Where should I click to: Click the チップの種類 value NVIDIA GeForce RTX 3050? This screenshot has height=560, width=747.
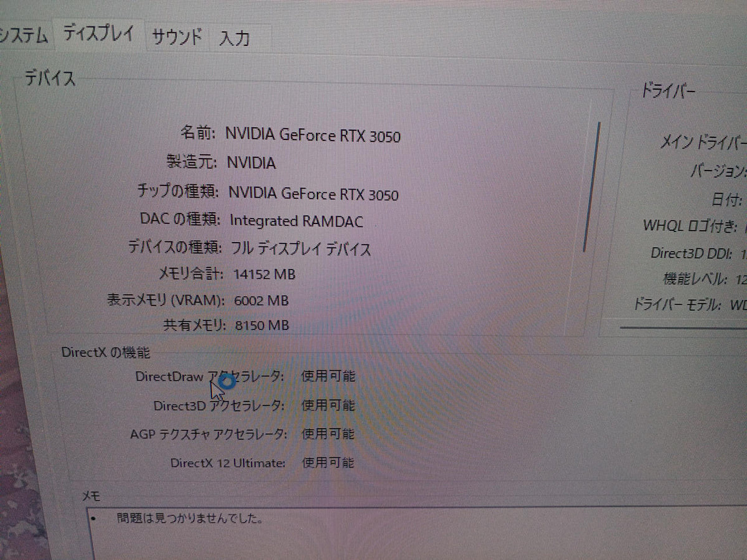[x=314, y=194]
